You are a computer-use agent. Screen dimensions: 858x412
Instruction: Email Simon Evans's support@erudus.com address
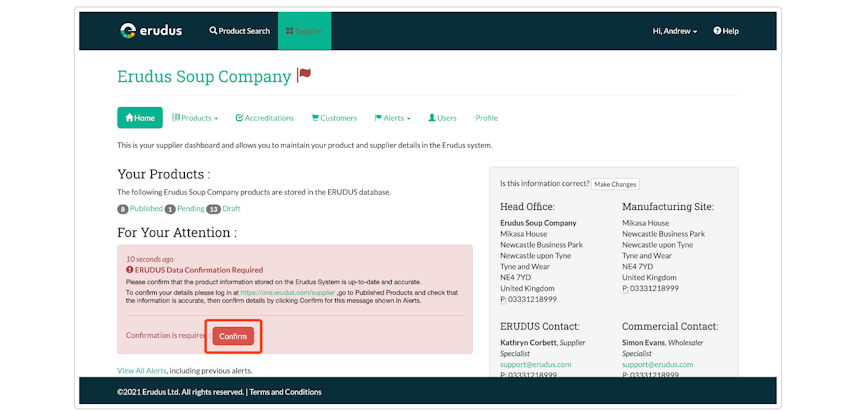pyautogui.click(x=658, y=364)
